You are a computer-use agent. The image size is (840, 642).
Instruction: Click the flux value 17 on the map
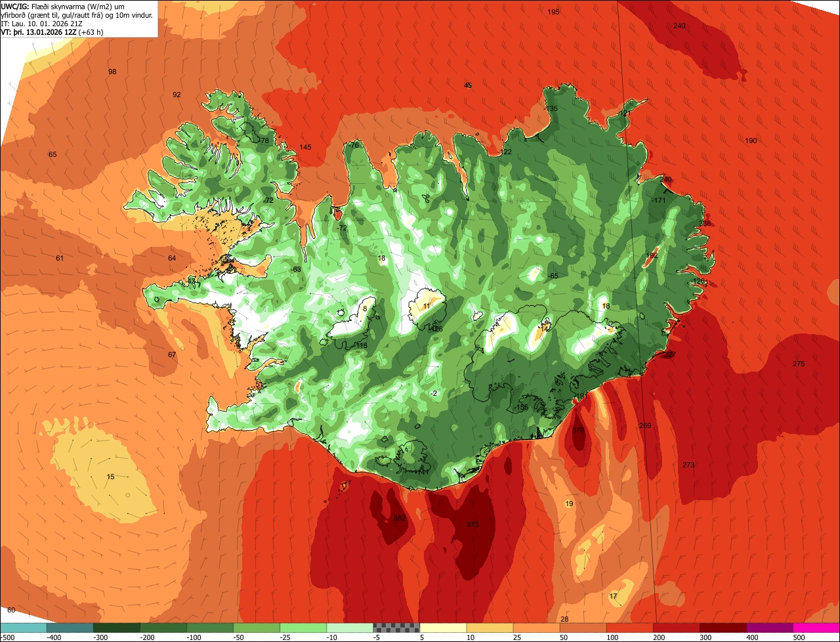pos(613,596)
